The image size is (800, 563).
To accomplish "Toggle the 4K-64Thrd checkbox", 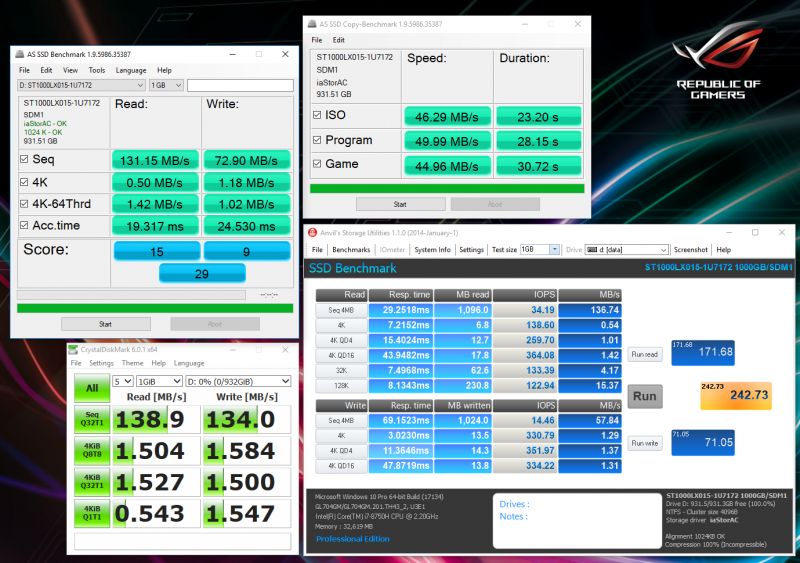I will pos(24,204).
